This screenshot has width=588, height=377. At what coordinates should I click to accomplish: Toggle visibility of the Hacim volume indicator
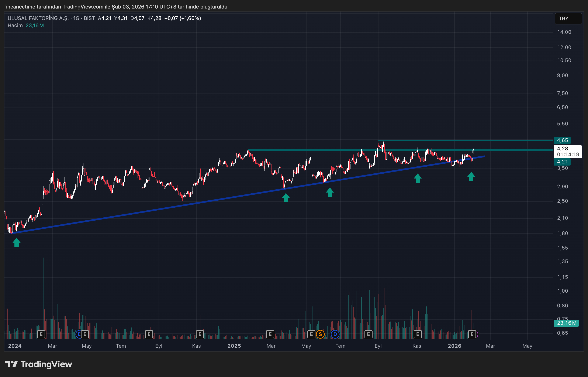tap(15, 25)
